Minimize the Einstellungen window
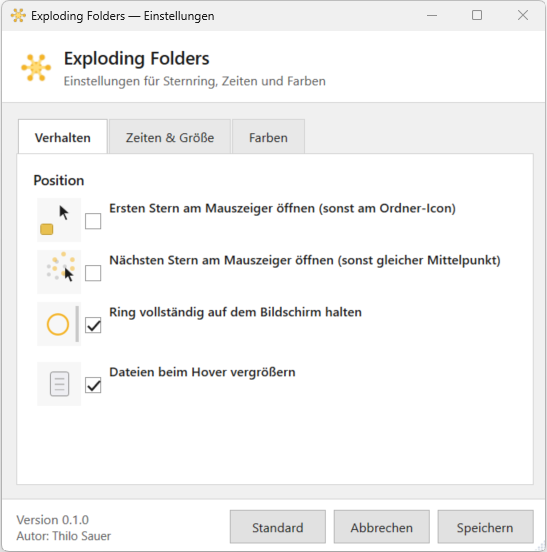The height and width of the screenshot is (552, 547). pyautogui.click(x=432, y=15)
